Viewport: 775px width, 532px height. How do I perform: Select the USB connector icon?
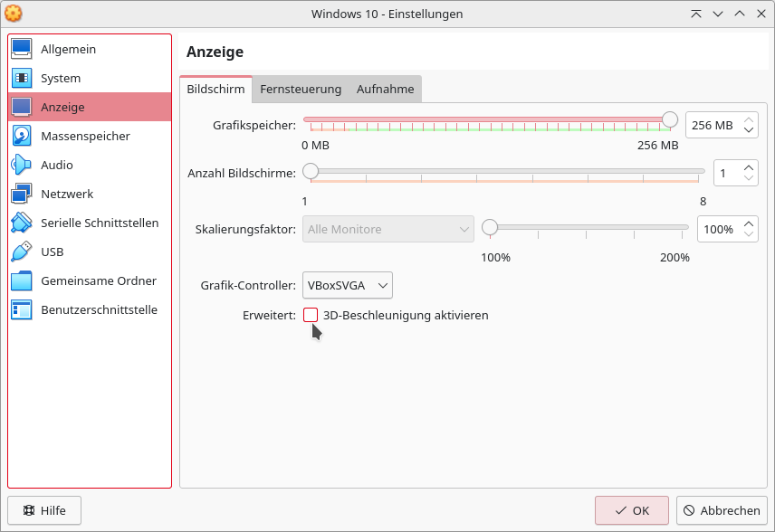click(x=21, y=252)
